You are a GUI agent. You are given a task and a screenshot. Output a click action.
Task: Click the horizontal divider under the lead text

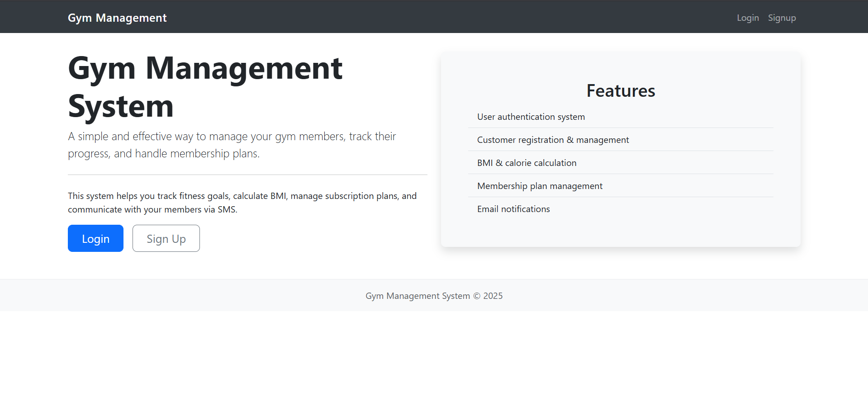[x=247, y=175]
